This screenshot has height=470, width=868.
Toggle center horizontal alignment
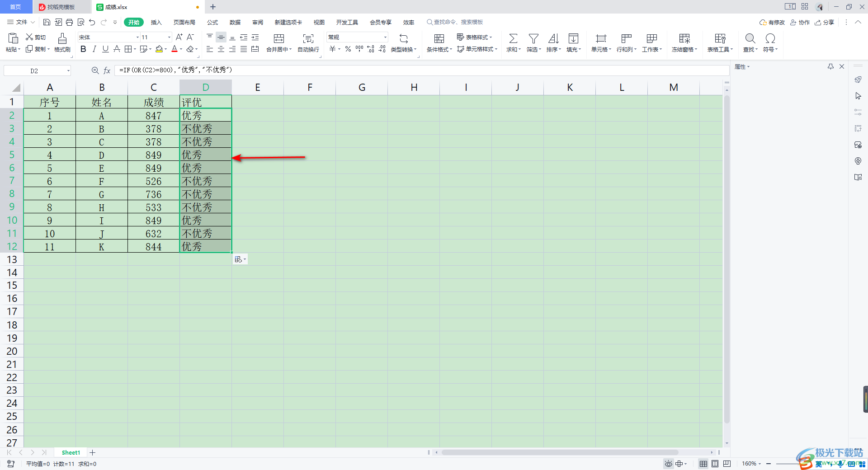221,49
